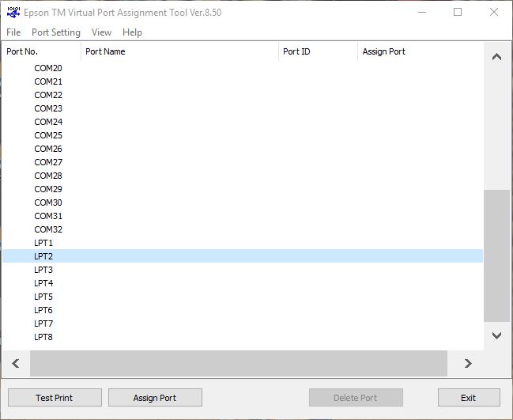The image size is (513, 420).
Task: Click the Assign Port column header
Action: [419, 51]
